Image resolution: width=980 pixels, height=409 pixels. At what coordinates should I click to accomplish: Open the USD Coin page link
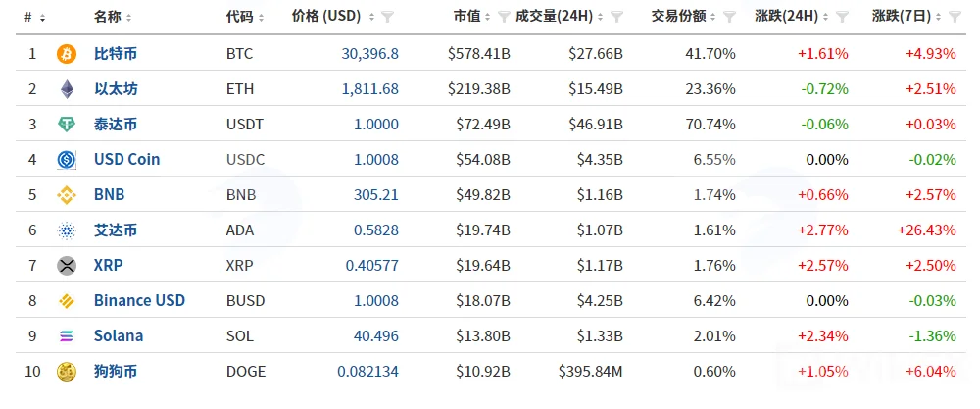point(126,160)
